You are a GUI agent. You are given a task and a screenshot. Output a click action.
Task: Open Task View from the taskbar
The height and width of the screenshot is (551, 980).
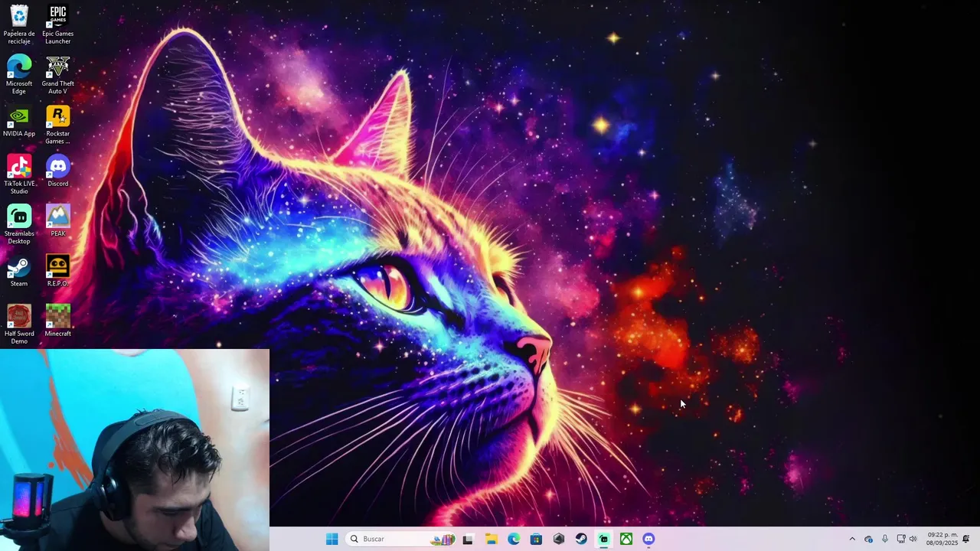click(468, 539)
